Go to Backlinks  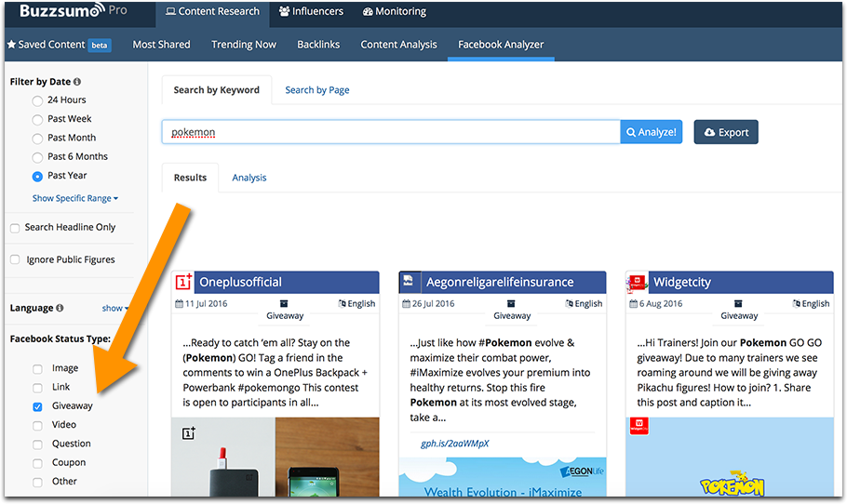pos(318,45)
